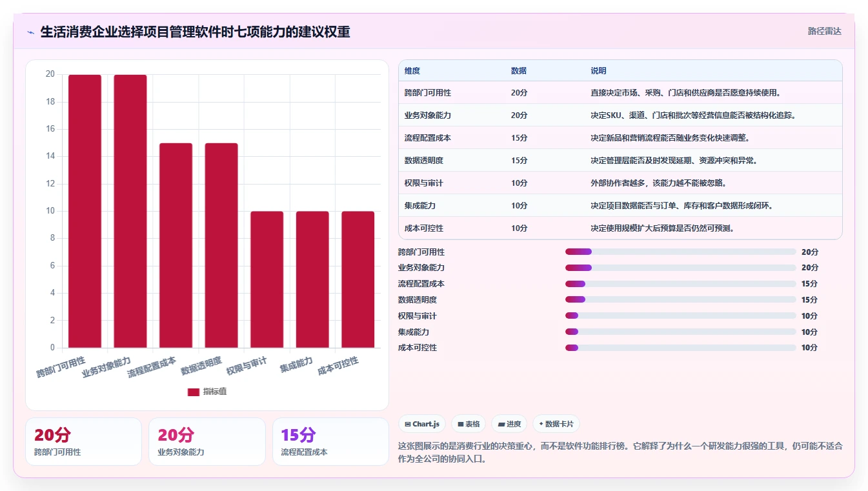This screenshot has height=491, width=868.
Task: Select the Chart.js tag chip
Action: [422, 424]
